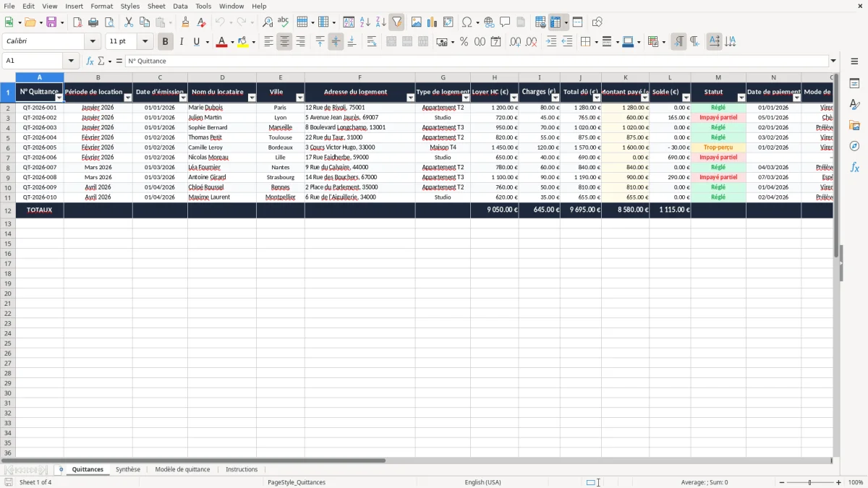Toggle Center Vertically alignment
Image resolution: width=868 pixels, height=488 pixels.
pos(336,42)
